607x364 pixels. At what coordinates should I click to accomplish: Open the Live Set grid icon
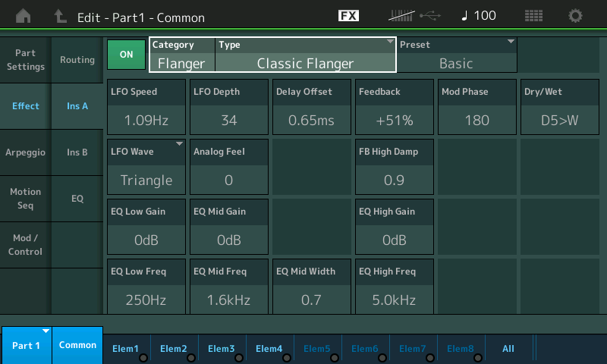tap(533, 16)
